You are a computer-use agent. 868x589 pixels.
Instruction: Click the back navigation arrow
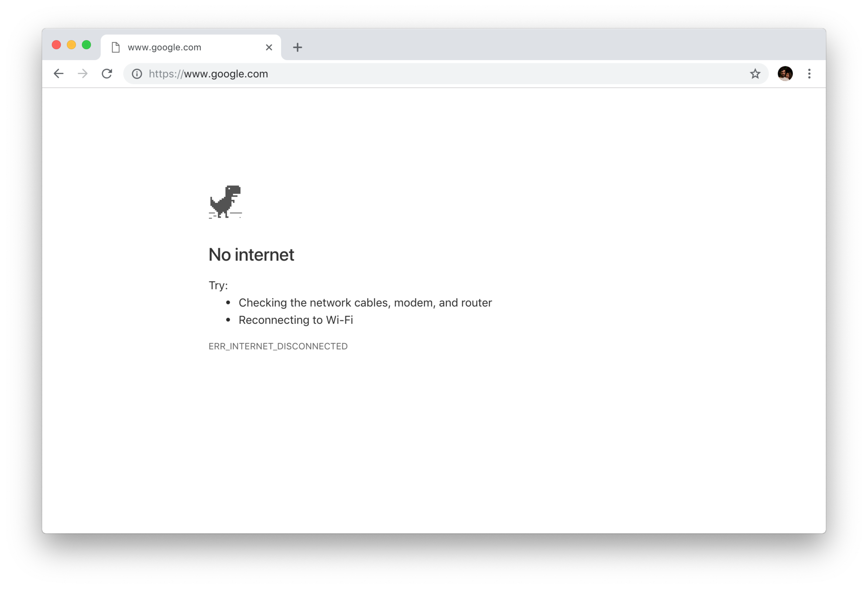[x=58, y=74]
